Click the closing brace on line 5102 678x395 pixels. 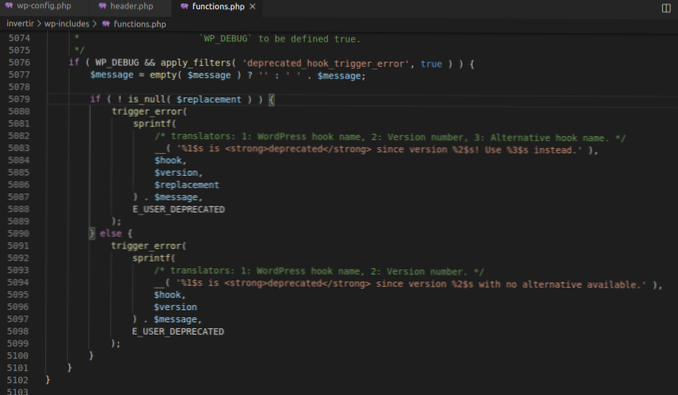[48, 379]
